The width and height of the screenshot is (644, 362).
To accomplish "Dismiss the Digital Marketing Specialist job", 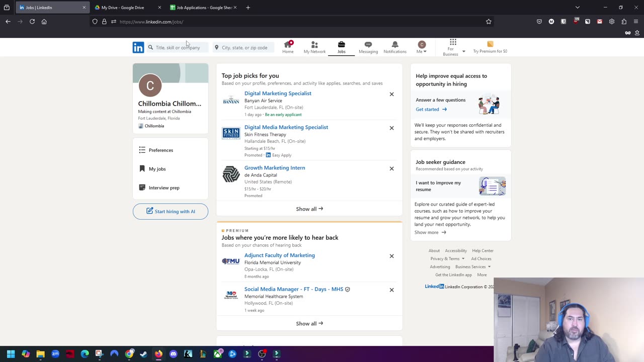I will pos(391,94).
